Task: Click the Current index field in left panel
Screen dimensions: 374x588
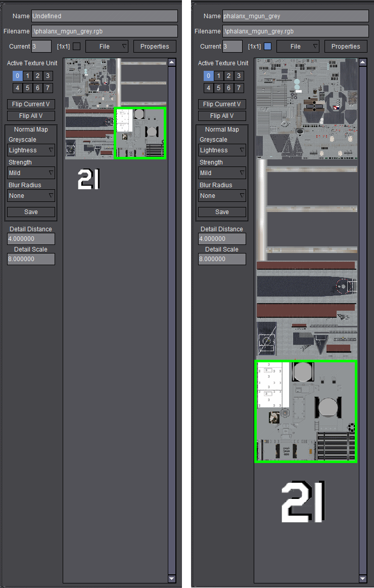Action: coord(41,47)
